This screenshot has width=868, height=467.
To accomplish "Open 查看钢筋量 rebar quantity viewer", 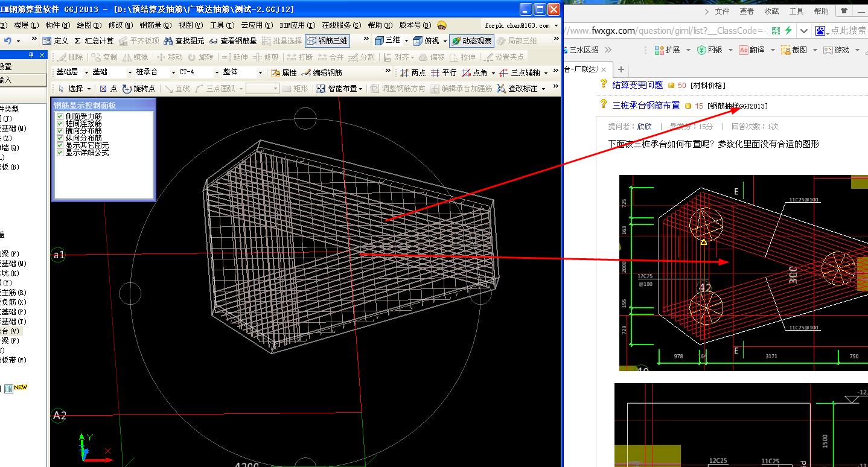I will 232,40.
